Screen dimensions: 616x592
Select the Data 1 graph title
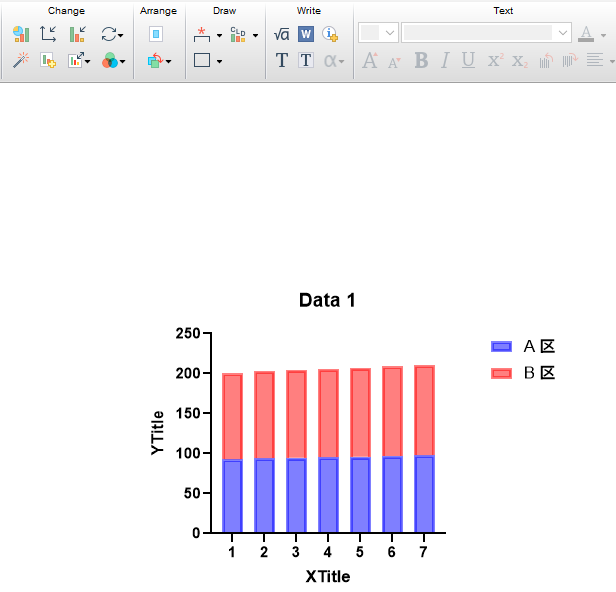coord(327,300)
